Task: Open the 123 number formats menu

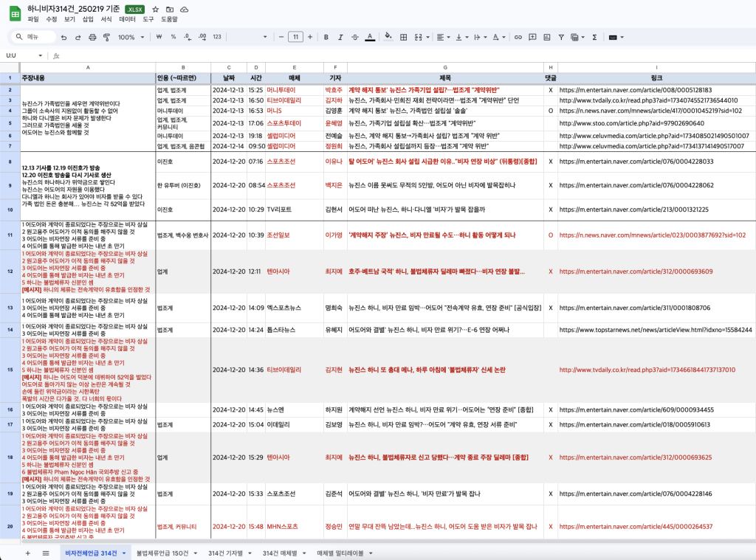Action: [x=217, y=37]
